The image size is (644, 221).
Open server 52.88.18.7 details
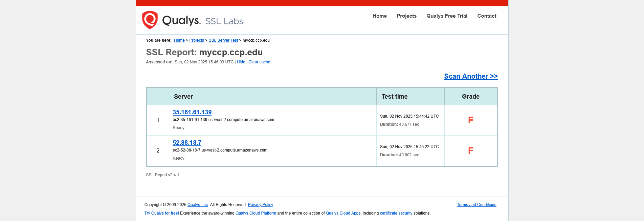point(187,143)
